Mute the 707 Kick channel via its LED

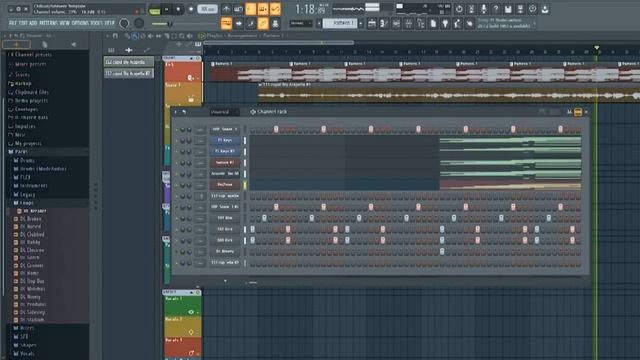pyautogui.click(x=177, y=230)
